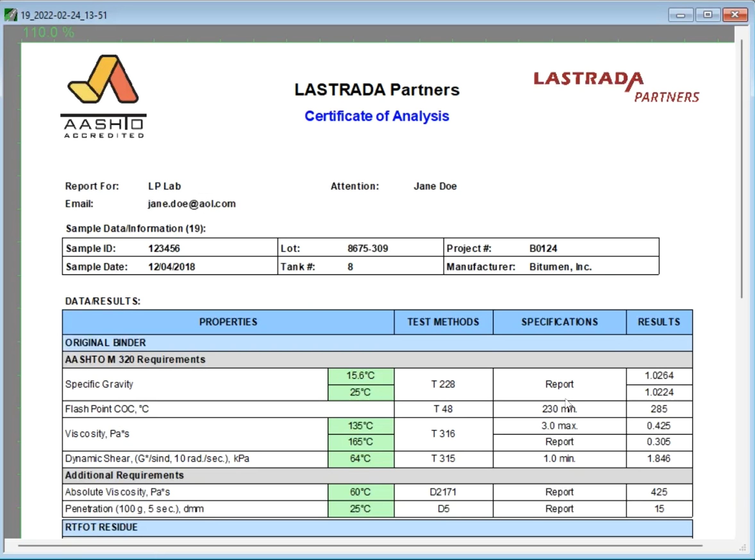Click the Dynamic Shear property cell
This screenshot has height=560, width=755.
[195, 459]
